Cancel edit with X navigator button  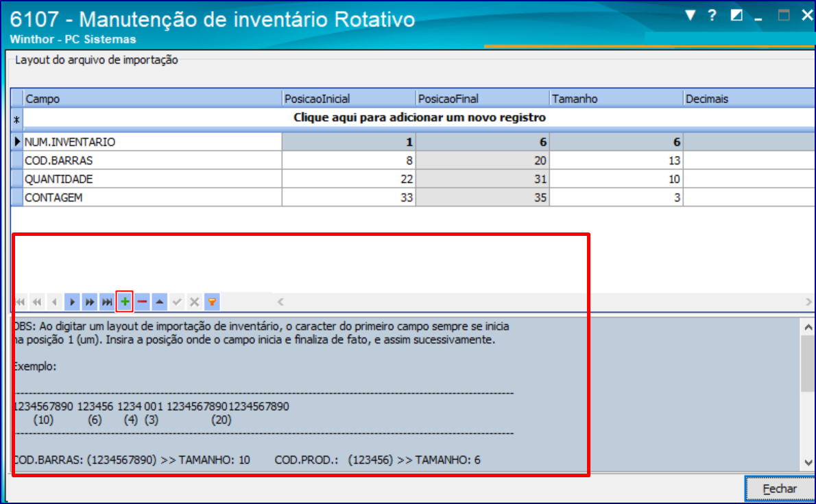point(195,302)
